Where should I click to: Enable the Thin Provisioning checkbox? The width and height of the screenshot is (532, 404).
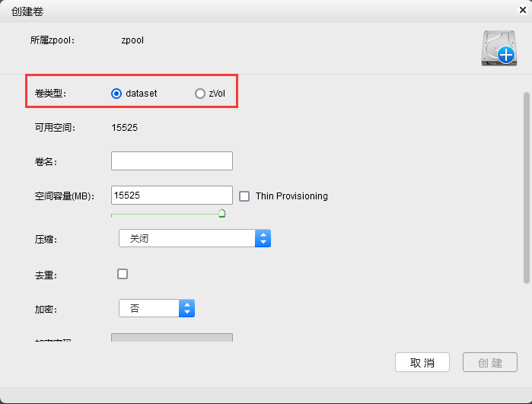pos(244,196)
